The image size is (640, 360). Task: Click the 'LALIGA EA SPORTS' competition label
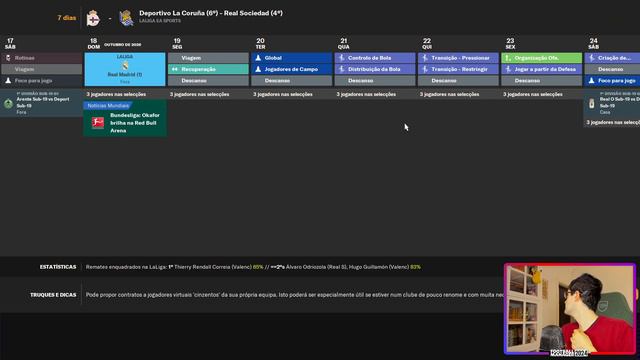(160, 21)
